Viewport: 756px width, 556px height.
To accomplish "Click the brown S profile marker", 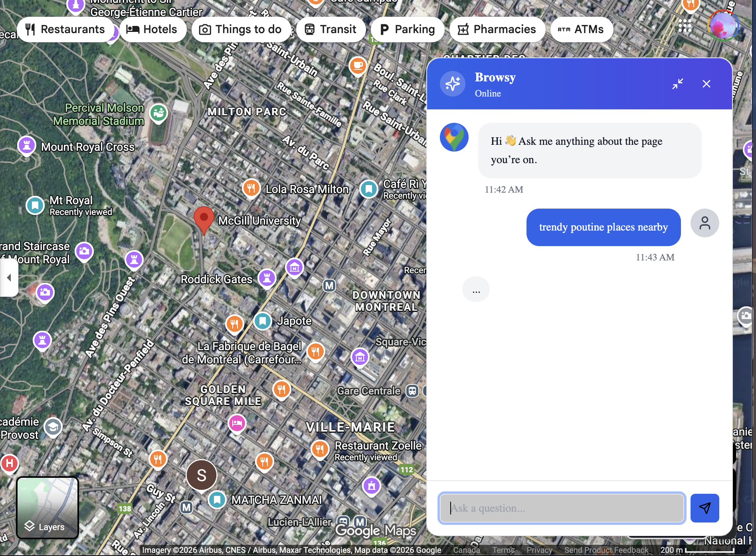I will click(x=202, y=475).
